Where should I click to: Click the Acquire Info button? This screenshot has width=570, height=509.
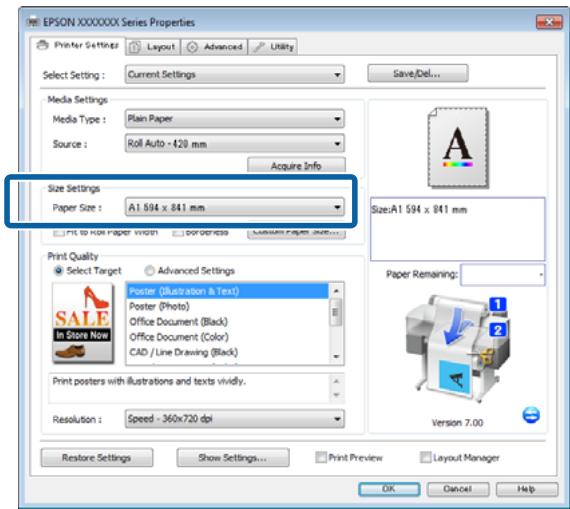pos(296,166)
